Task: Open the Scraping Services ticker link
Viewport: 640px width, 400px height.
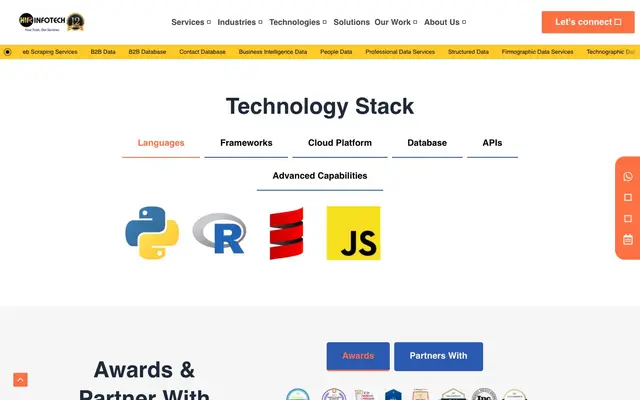Action: [50, 52]
